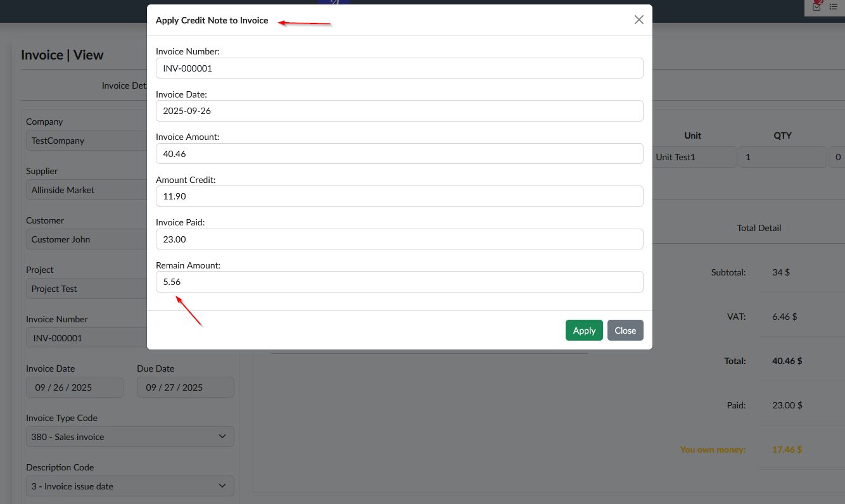
Task: Click the Remain Amount field
Action: pos(399,282)
